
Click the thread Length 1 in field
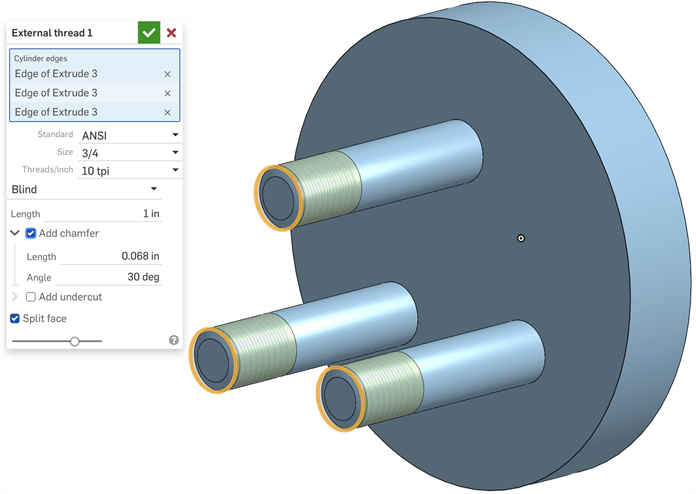(103, 213)
